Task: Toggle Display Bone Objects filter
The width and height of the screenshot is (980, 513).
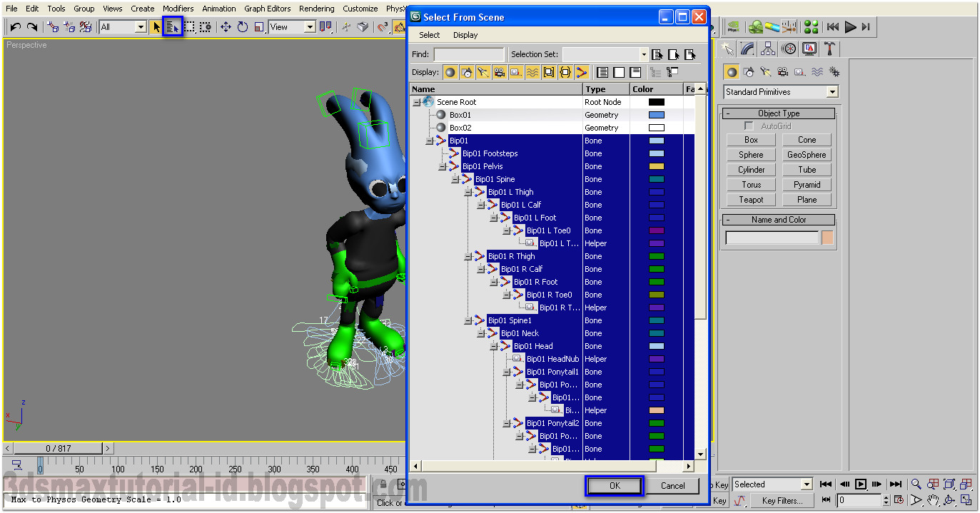Action: (x=581, y=72)
